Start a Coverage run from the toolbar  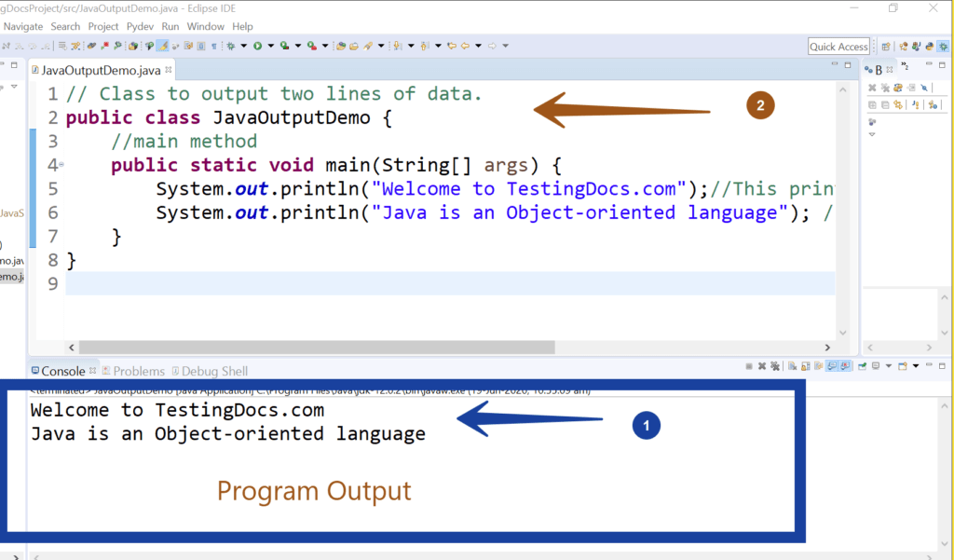point(284,45)
